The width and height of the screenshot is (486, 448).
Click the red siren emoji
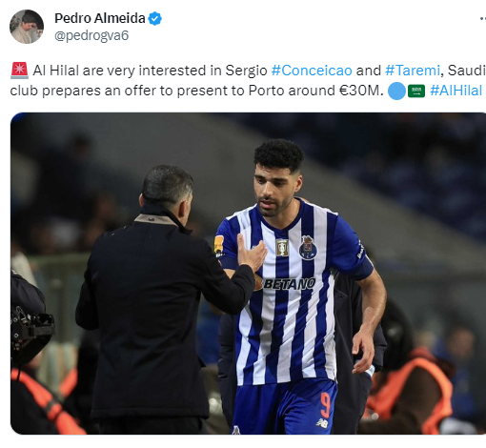(19, 71)
